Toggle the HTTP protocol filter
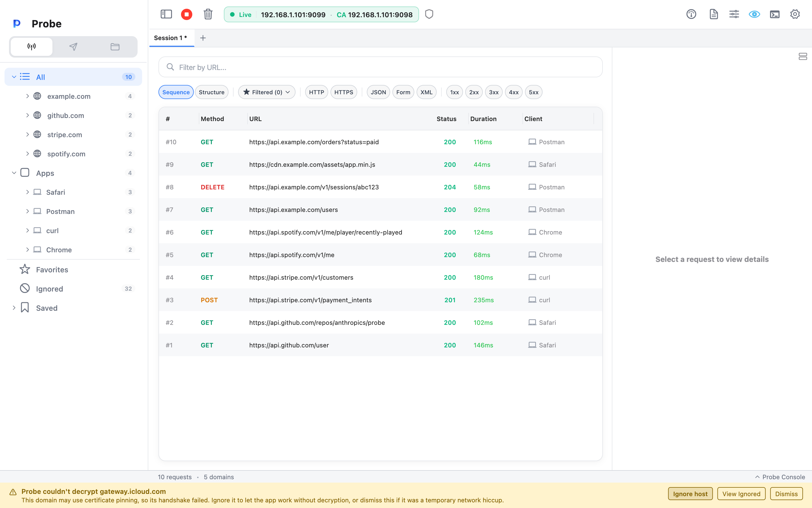This screenshot has width=812, height=508. [316, 92]
